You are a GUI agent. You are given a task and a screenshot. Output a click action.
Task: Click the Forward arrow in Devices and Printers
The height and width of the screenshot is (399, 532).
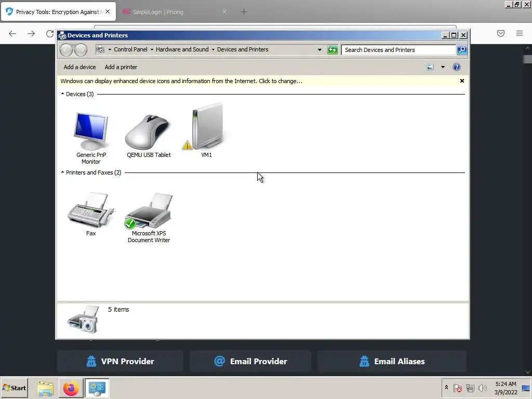pyautogui.click(x=81, y=50)
